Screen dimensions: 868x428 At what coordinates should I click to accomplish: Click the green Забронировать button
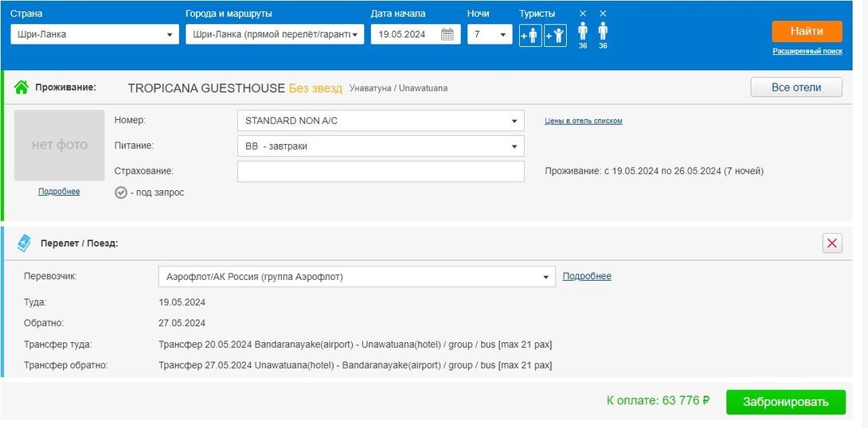785,403
